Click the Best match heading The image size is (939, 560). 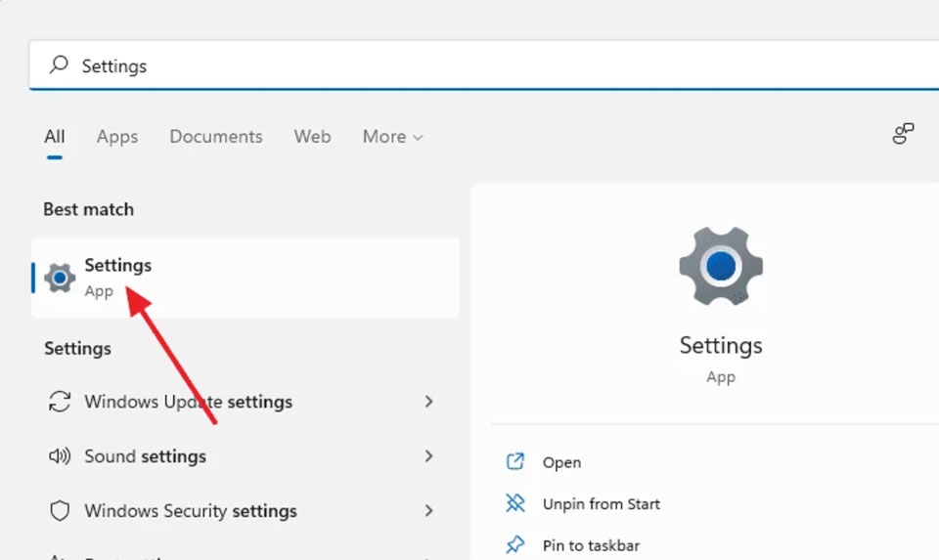point(89,209)
